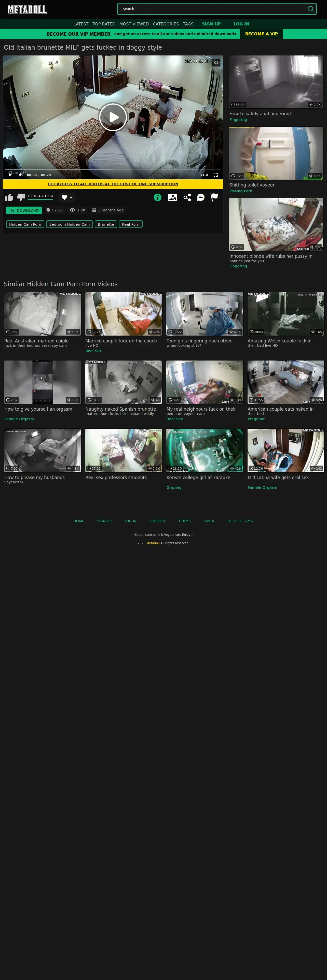
Task: Click the 52:29 duration label
Action: tap(54, 210)
